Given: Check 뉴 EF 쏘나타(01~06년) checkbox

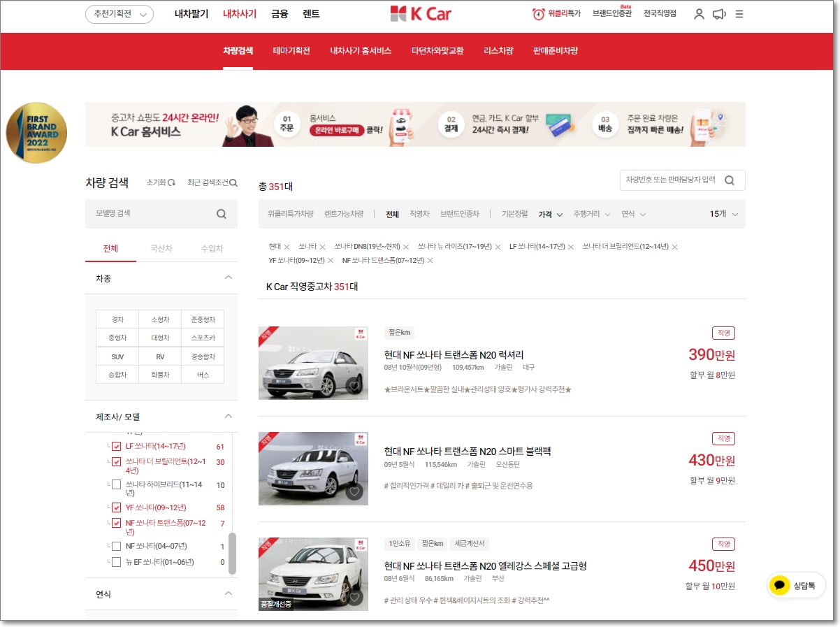Looking at the screenshot, I should pos(117,562).
